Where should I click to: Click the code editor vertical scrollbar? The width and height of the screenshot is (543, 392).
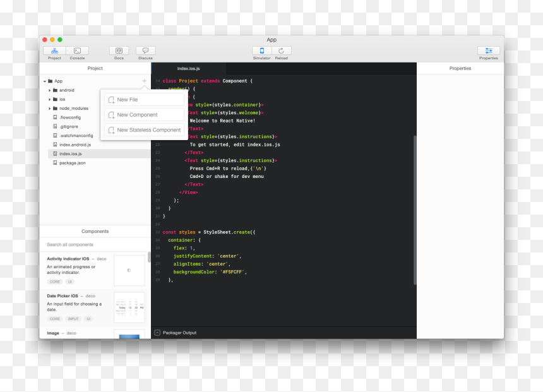tap(415, 210)
